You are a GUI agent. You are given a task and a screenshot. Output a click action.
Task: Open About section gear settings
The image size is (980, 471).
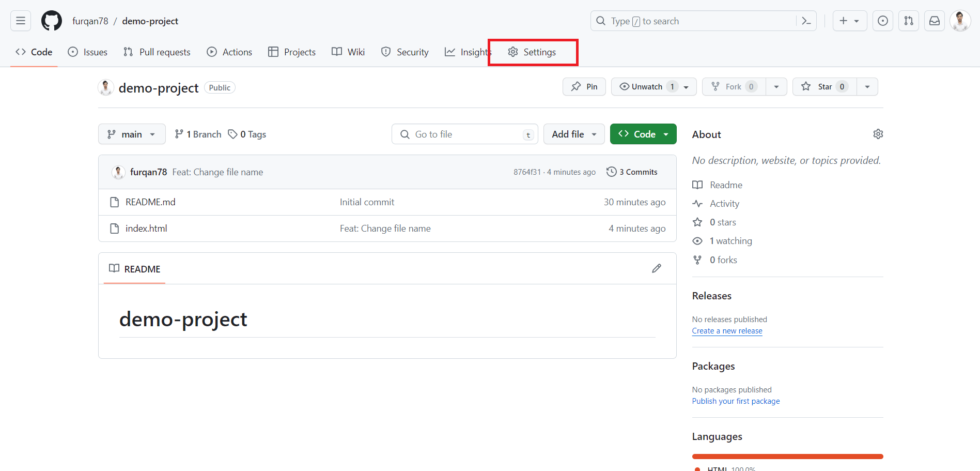[878, 134]
